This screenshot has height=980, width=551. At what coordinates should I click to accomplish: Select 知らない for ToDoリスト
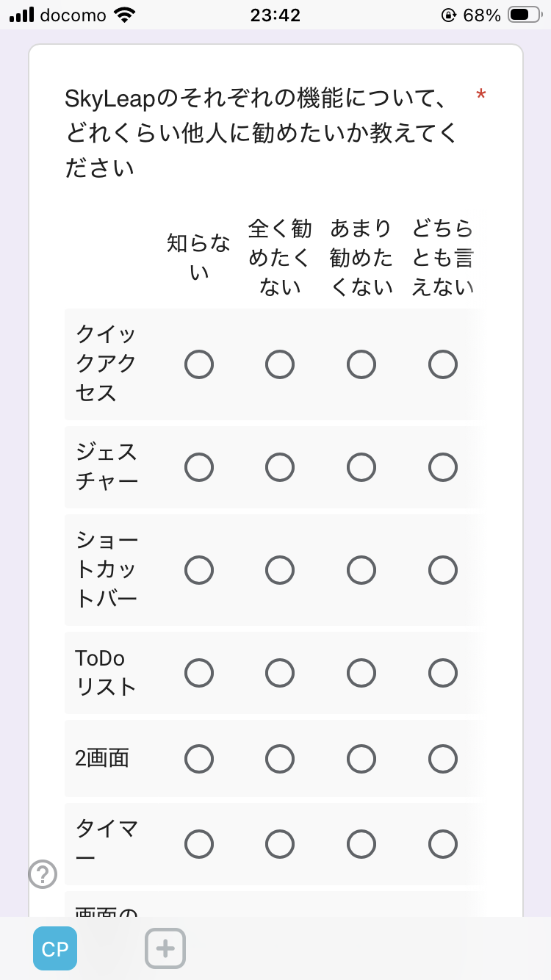199,672
